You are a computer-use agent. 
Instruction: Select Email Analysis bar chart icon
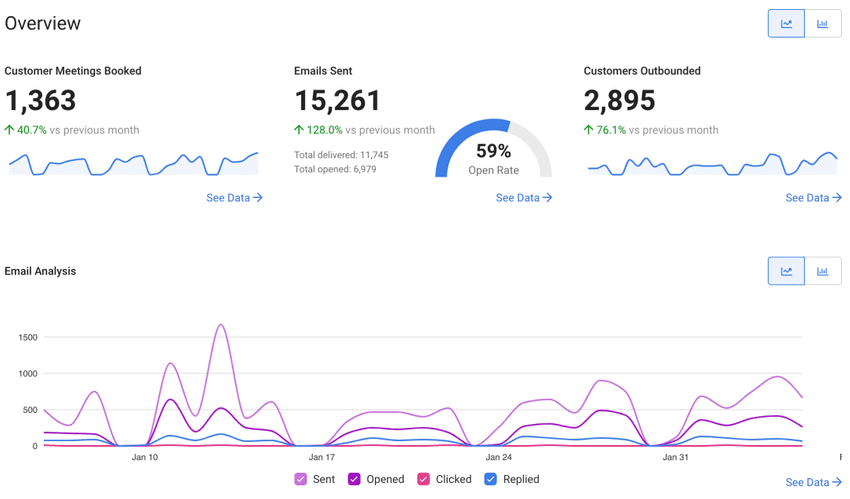click(823, 271)
